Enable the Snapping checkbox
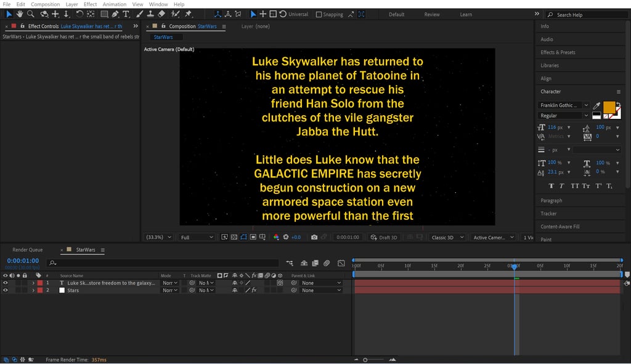Screen dimensions: 631x364 point(319,15)
